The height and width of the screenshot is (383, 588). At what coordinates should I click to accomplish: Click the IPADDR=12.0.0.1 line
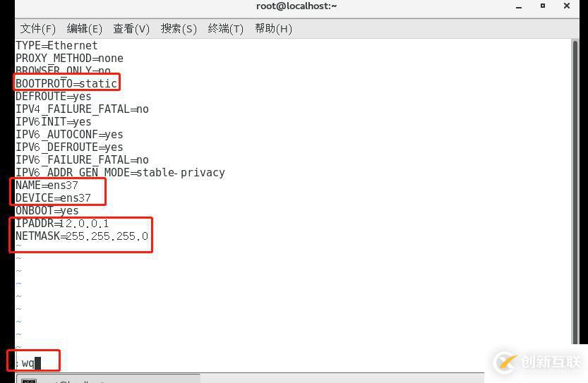62,224
